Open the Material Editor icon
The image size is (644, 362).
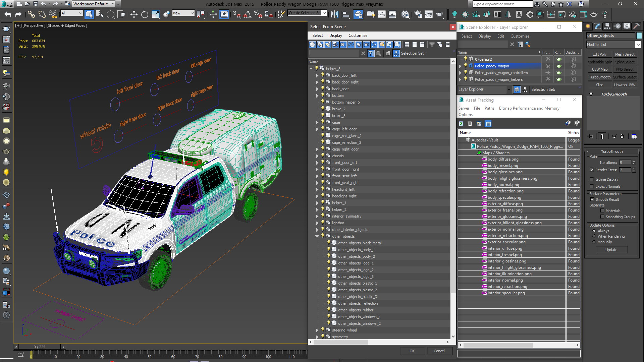click(x=405, y=14)
